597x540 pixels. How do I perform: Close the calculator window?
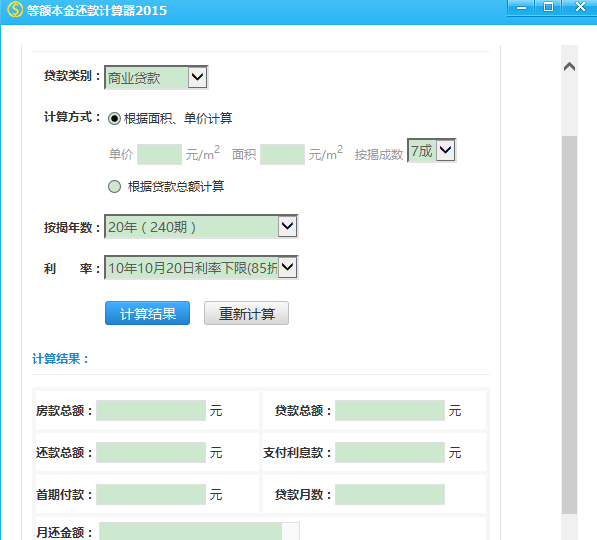tap(580, 7)
